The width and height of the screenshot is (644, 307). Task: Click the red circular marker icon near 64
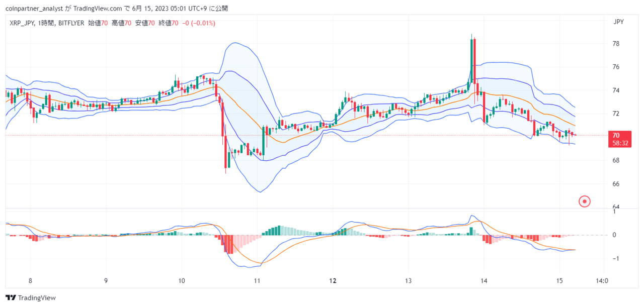pyautogui.click(x=585, y=201)
